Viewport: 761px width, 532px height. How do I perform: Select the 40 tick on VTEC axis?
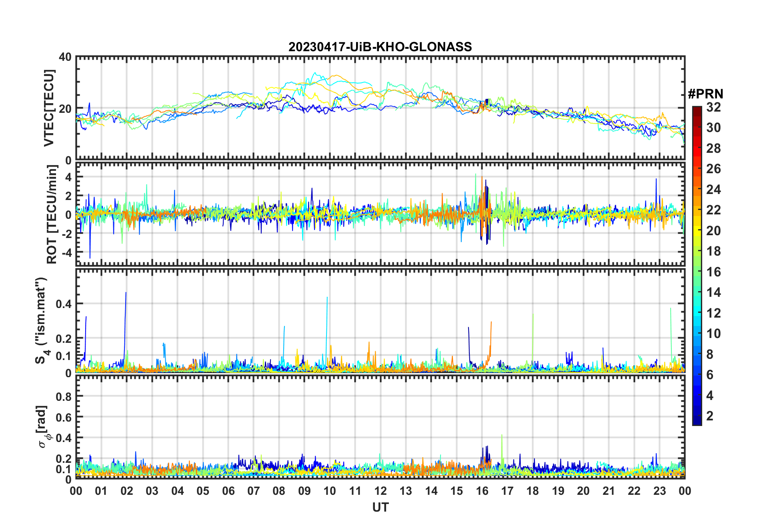point(65,57)
